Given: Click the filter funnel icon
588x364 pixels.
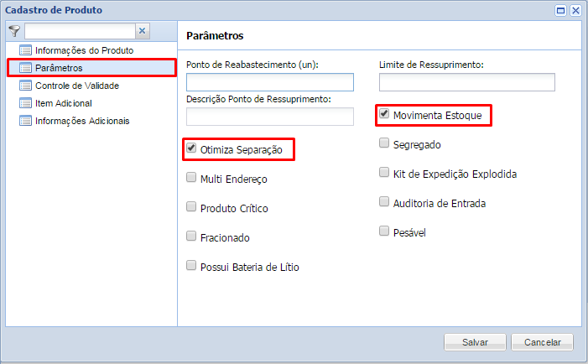Looking at the screenshot, I should (13, 31).
